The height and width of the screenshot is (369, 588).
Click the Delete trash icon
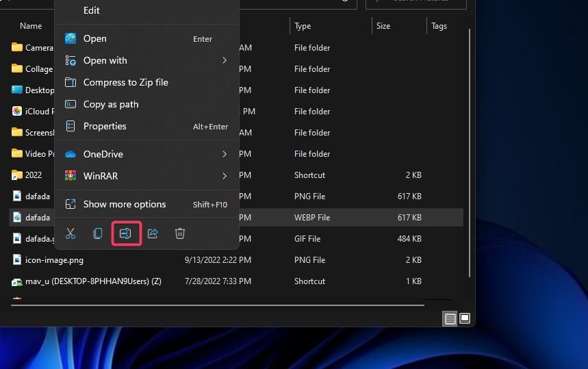[x=180, y=233]
